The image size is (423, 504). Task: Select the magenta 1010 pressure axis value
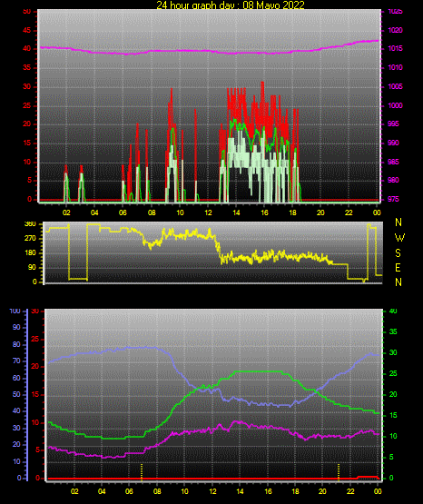(395, 67)
